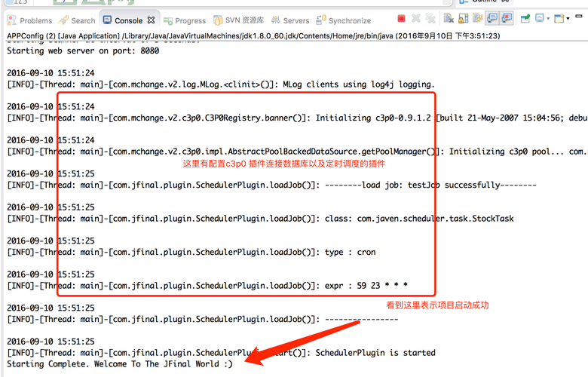Click the first '2016-09-10 15:51:24' timestamp line

(x=51, y=73)
